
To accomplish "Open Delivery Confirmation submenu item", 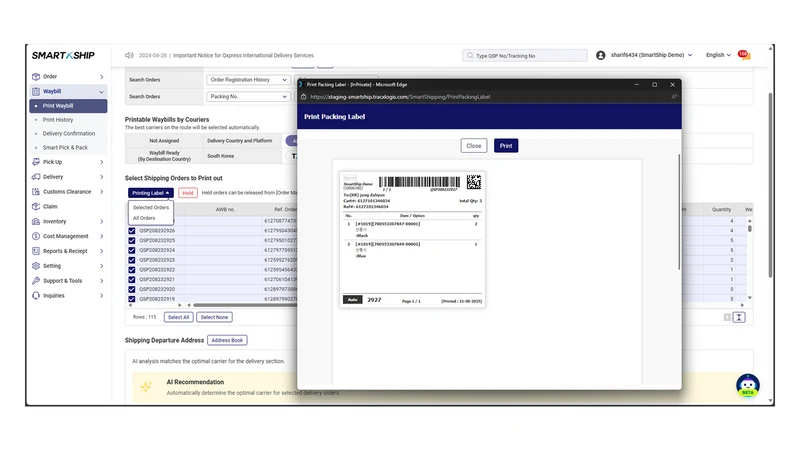I will point(68,134).
